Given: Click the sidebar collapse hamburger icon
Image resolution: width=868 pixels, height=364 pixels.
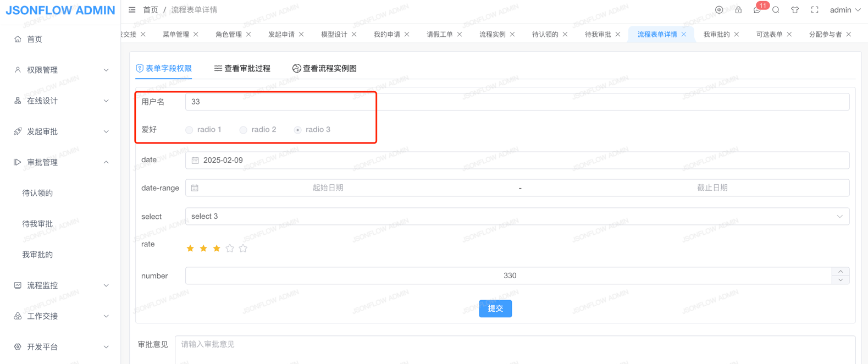Looking at the screenshot, I should [132, 10].
